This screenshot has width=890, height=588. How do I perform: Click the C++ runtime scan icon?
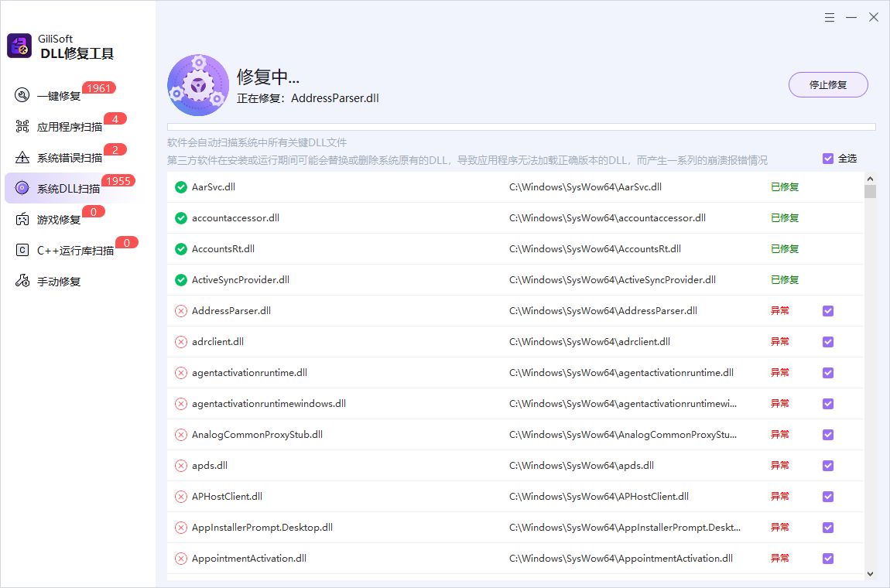(x=22, y=250)
